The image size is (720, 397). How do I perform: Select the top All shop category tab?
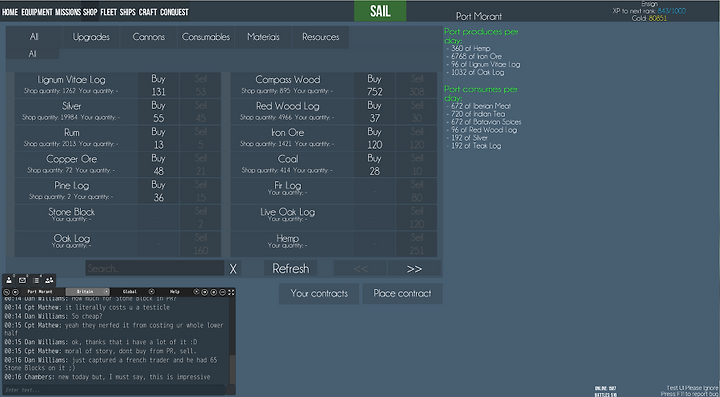point(34,37)
